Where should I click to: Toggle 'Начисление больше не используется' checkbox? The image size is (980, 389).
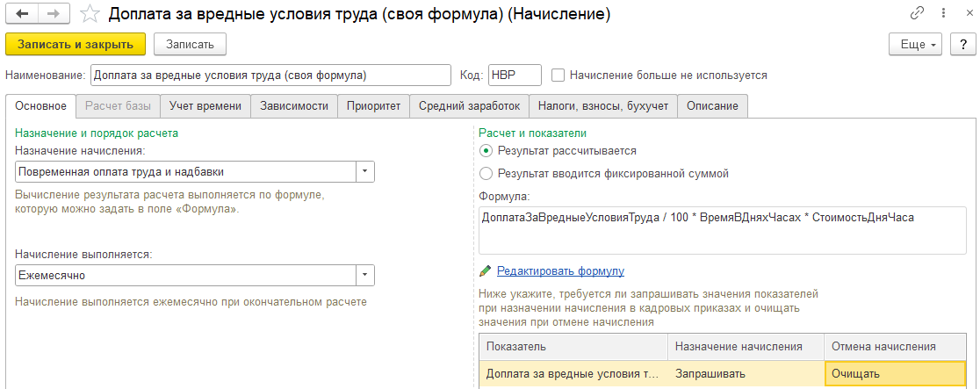558,76
